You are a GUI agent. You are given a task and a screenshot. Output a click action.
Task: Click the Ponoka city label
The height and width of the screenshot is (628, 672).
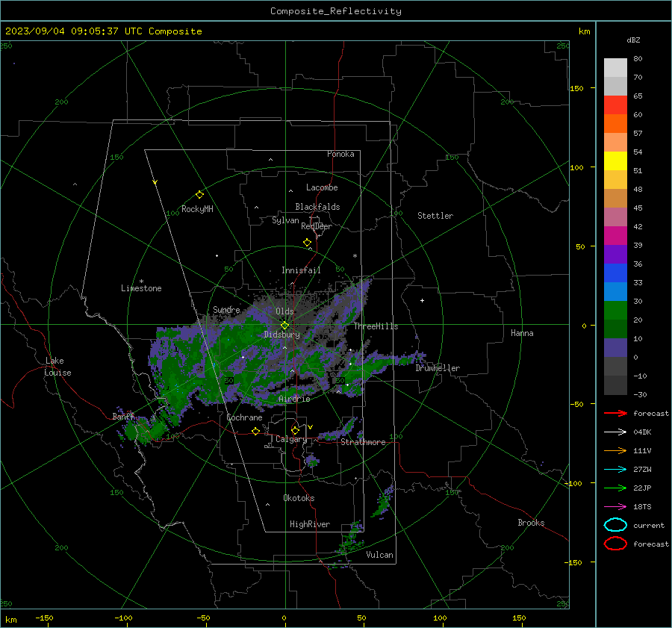pos(340,154)
